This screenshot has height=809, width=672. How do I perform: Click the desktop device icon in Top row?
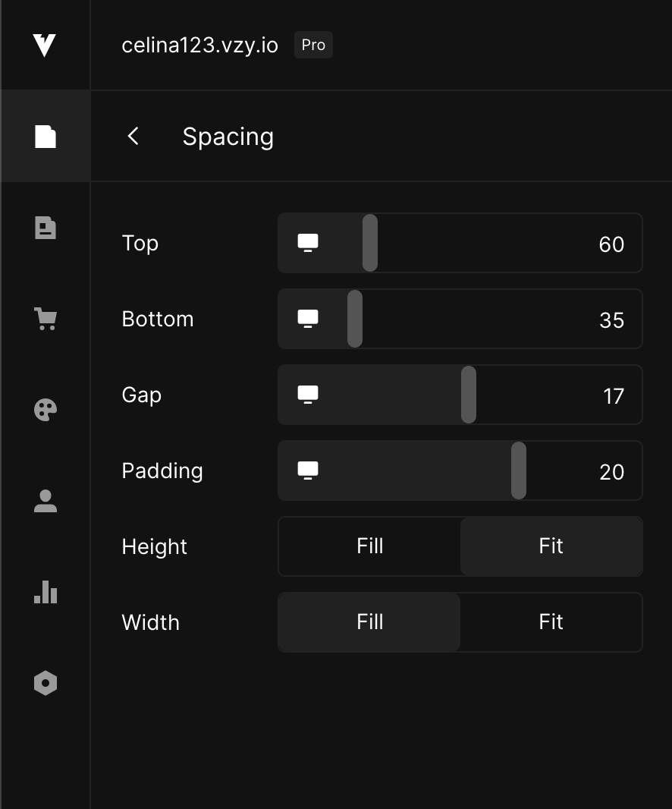[307, 243]
